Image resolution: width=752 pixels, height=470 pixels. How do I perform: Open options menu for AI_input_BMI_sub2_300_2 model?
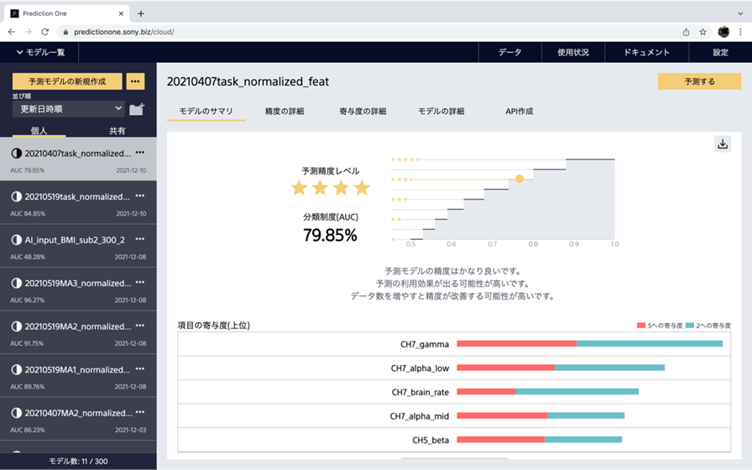[140, 239]
